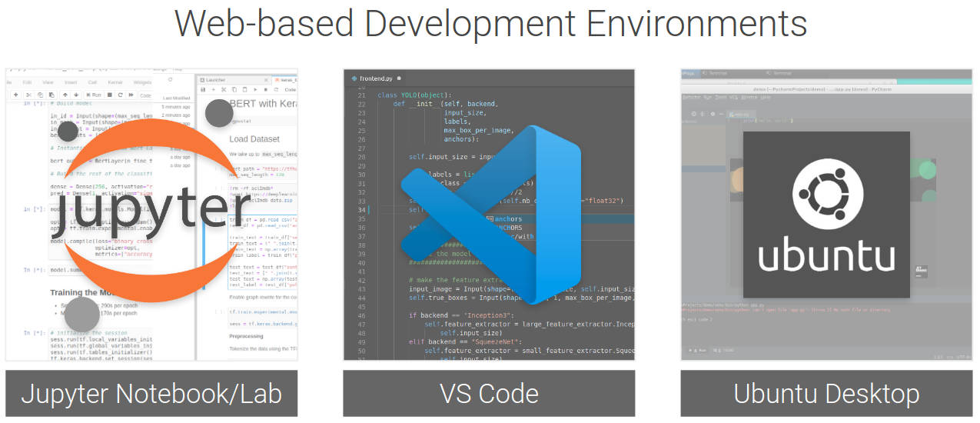Click the stop kernel square icon in Jupyter Notebook toolbar
980x423 pixels.
click(x=109, y=95)
